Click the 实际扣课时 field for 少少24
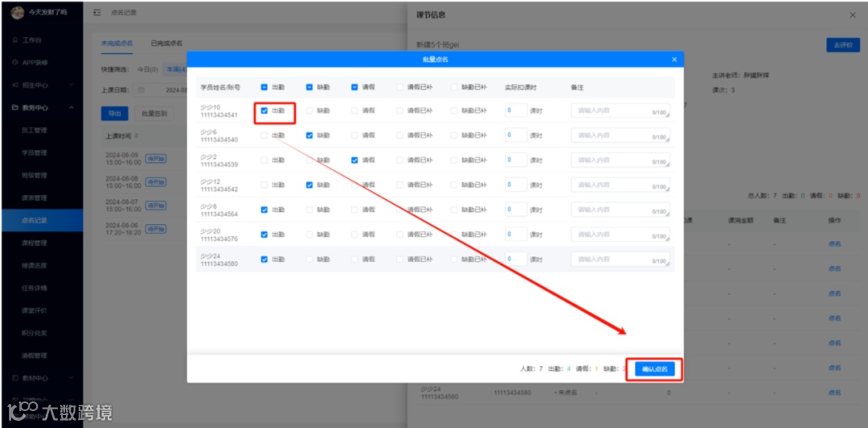Image resolution: width=868 pixels, height=428 pixels. pyautogui.click(x=516, y=259)
